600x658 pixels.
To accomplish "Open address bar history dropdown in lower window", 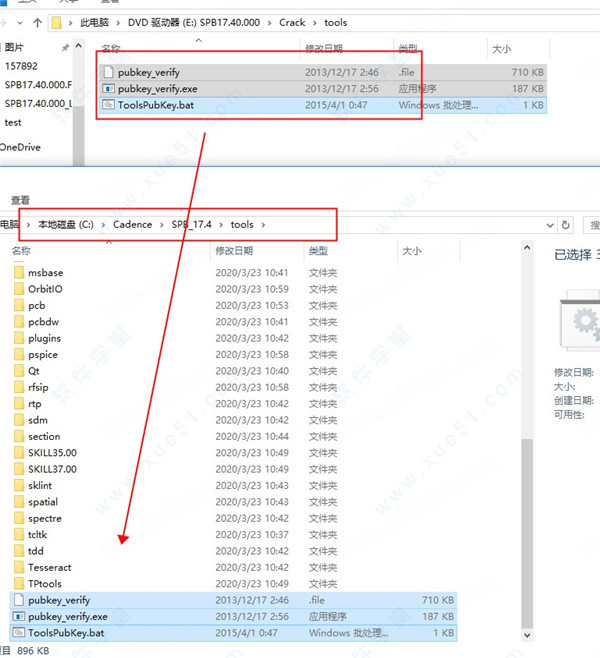I will (x=548, y=225).
